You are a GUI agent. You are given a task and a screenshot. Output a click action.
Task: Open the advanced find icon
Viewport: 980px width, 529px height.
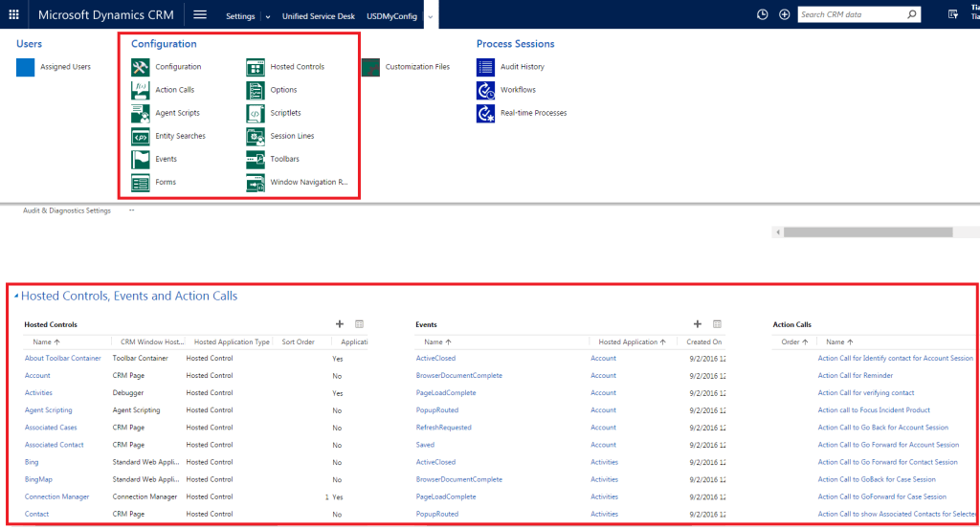(952, 14)
